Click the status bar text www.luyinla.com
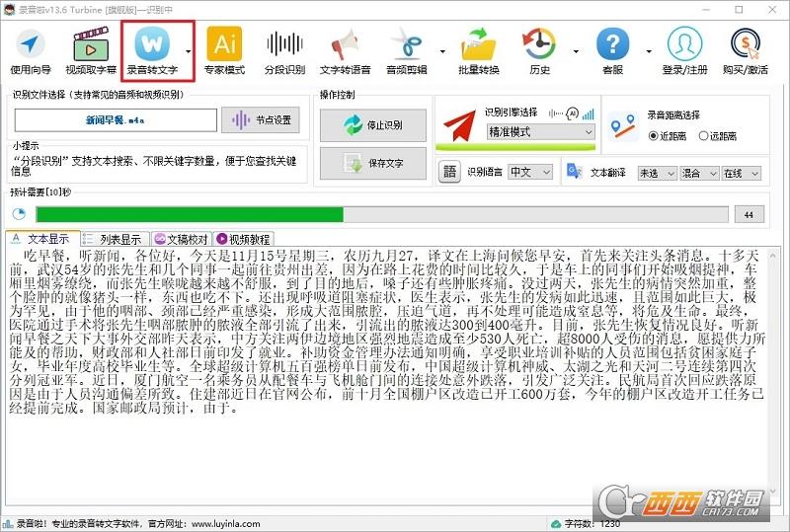This screenshot has width=790, height=532. (226, 524)
